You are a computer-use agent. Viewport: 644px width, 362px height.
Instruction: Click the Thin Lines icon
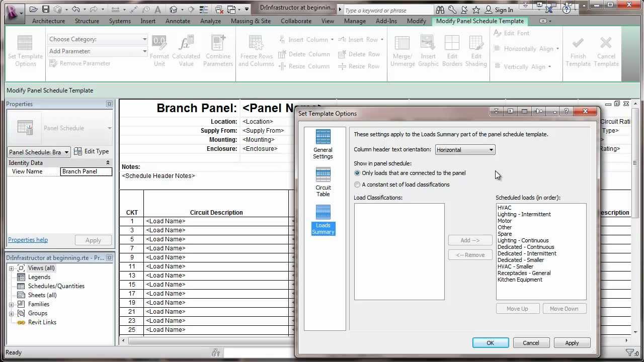tap(204, 10)
